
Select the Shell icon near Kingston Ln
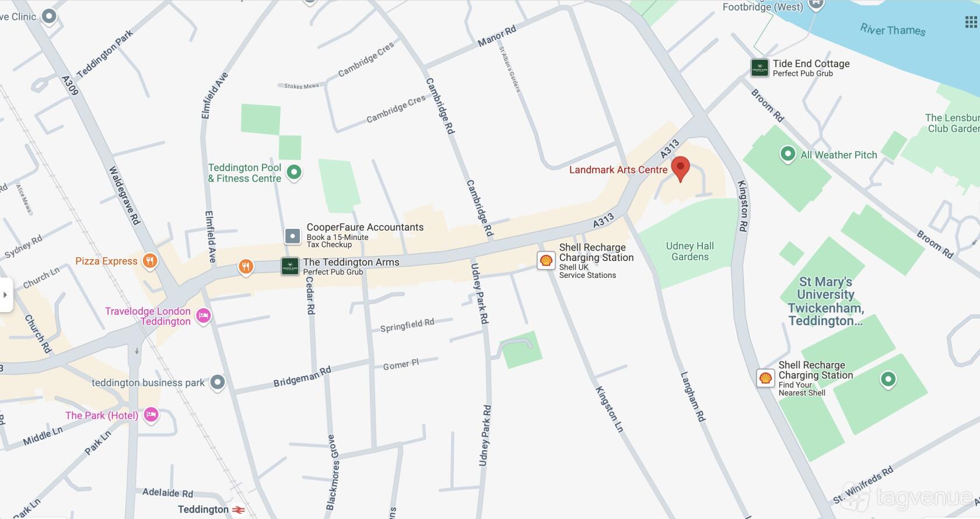click(x=546, y=260)
